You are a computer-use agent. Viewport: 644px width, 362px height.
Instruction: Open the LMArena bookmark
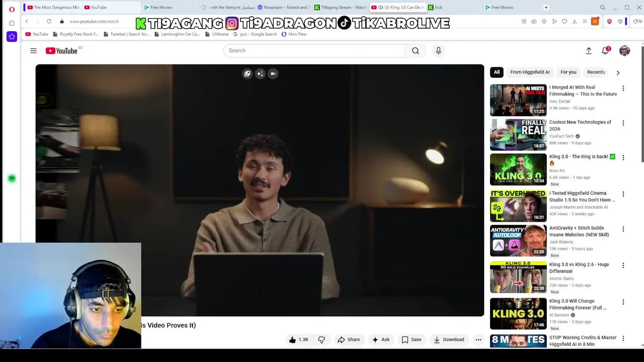coord(217,34)
